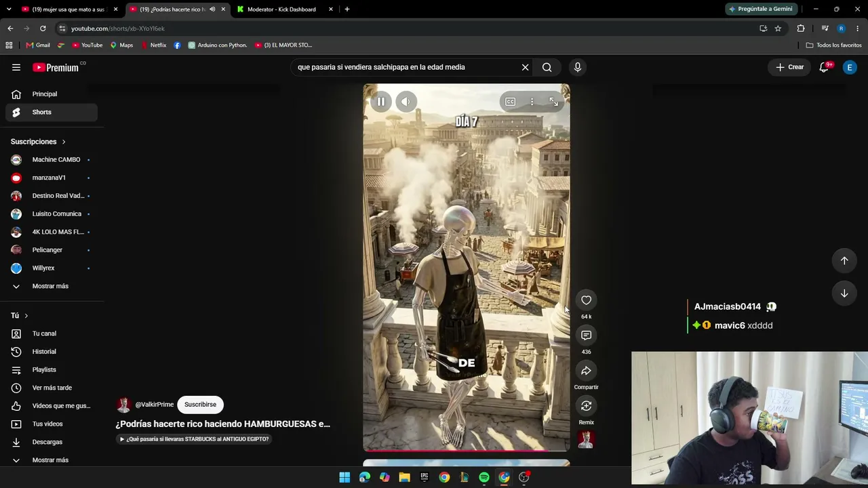Expand the bottom Mostrar más in sidebar

(x=52, y=460)
